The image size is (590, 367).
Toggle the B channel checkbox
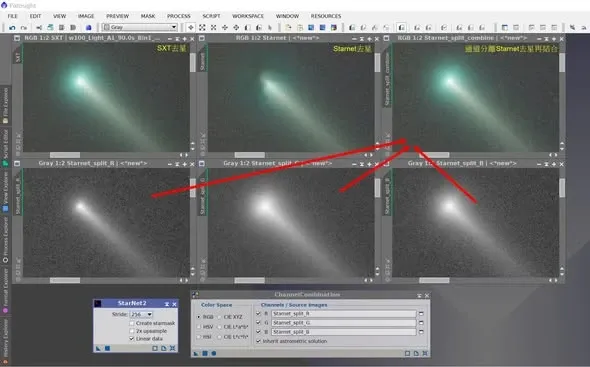[258, 332]
